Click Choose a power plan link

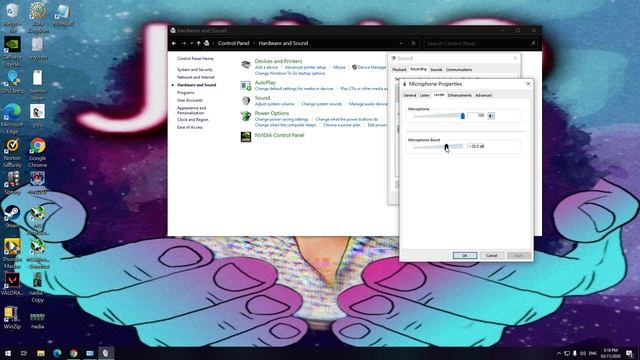pyautogui.click(x=342, y=125)
